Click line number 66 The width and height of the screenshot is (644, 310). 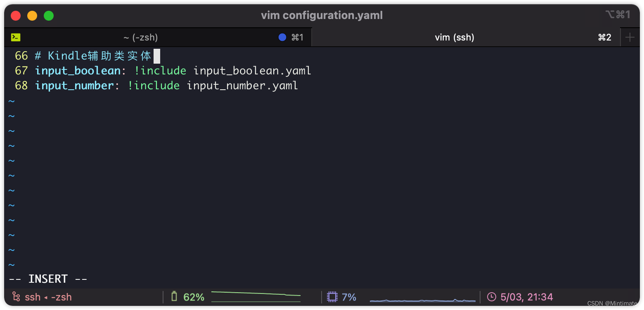pos(21,56)
